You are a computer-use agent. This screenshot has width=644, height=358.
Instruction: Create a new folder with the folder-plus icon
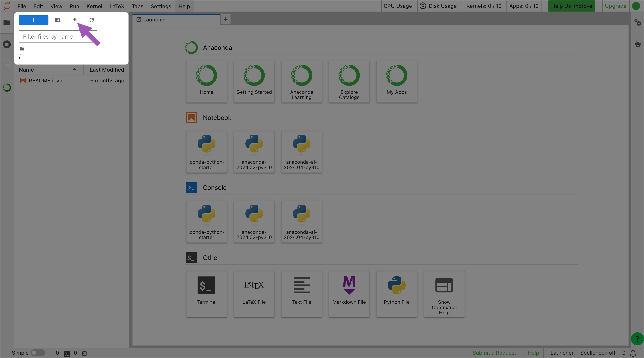coord(58,20)
